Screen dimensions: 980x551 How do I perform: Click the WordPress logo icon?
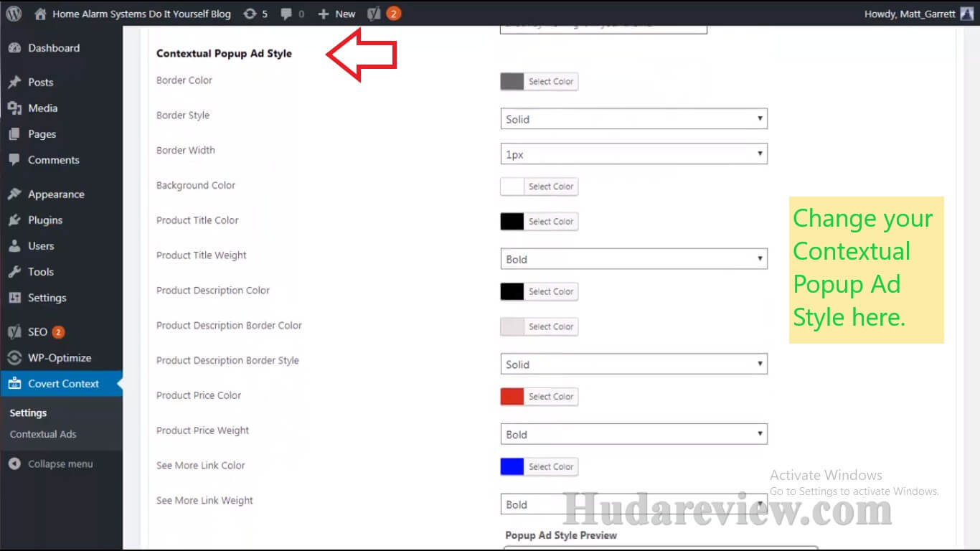(x=14, y=14)
